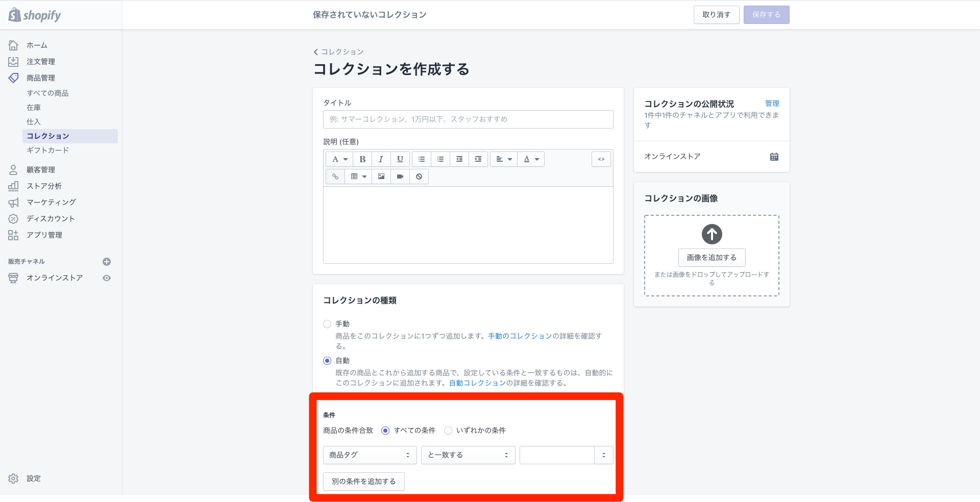Apply bold formatting in the description editor
Image resolution: width=980 pixels, height=502 pixels.
(x=362, y=159)
